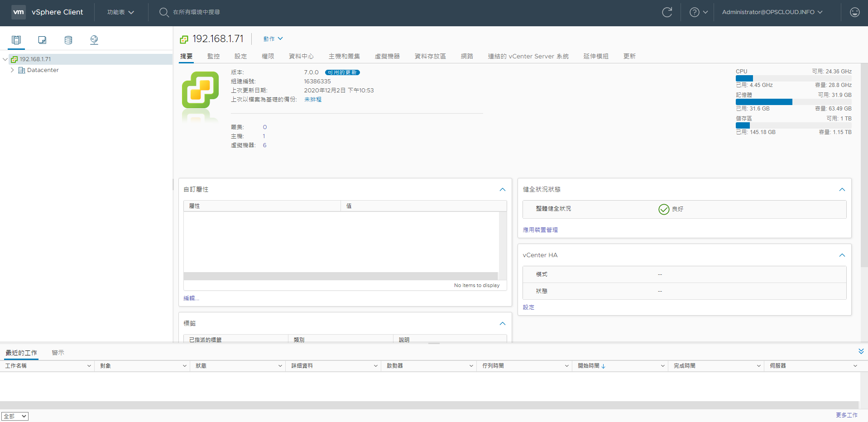This screenshot has width=868, height=422.
Task: Collapse the recent tasks panel double-chevron
Action: click(861, 351)
